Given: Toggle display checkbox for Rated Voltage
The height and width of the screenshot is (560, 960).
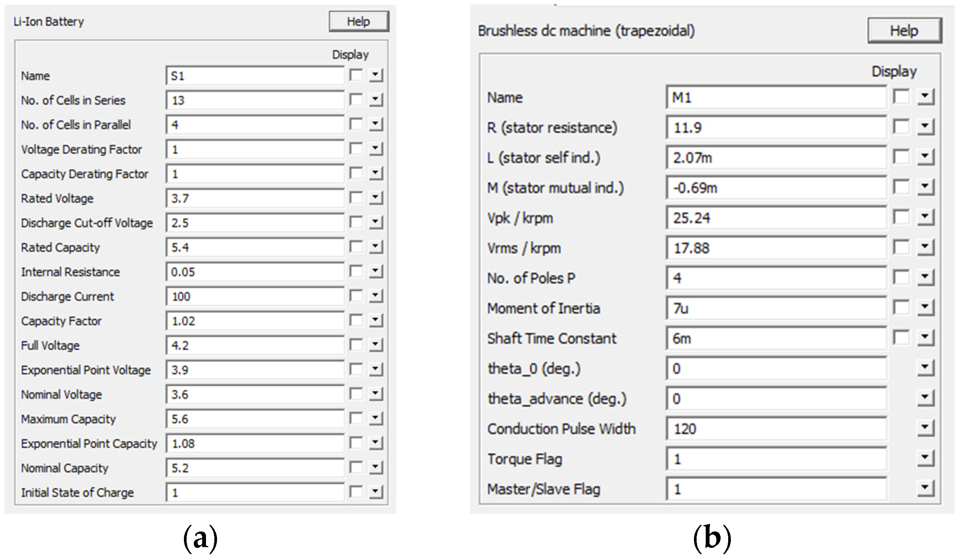Looking at the screenshot, I should tap(356, 198).
